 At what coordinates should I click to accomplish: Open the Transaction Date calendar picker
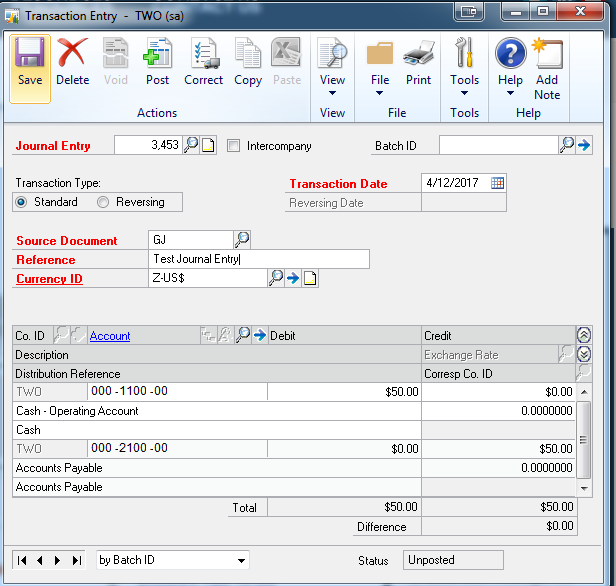497,183
